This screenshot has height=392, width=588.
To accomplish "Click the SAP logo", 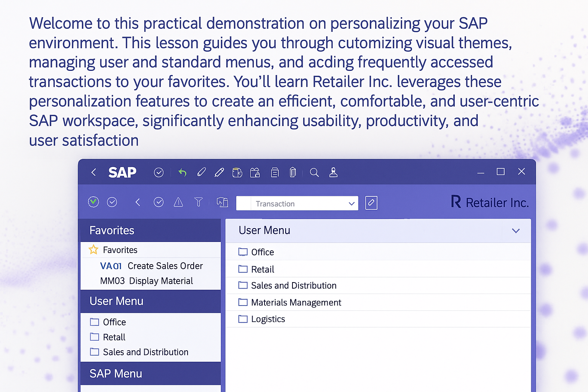I will coord(122,172).
